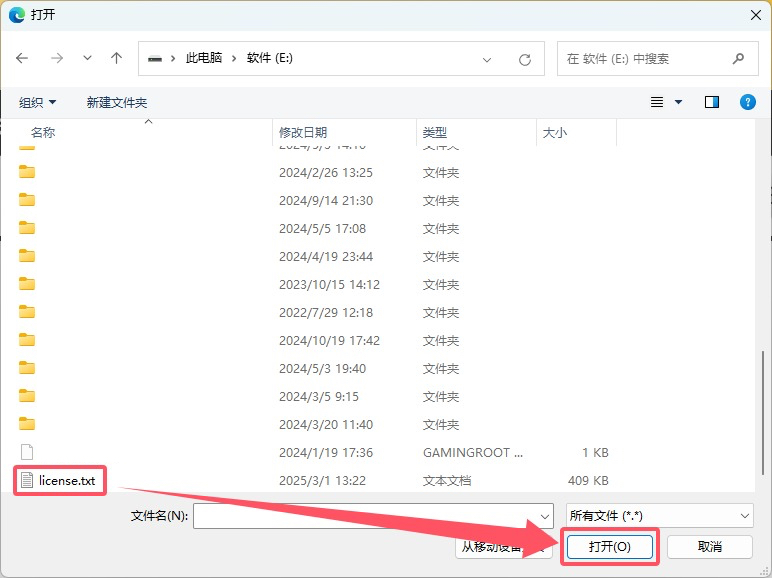Click the view layout list icon
772x578 pixels.
[657, 102]
